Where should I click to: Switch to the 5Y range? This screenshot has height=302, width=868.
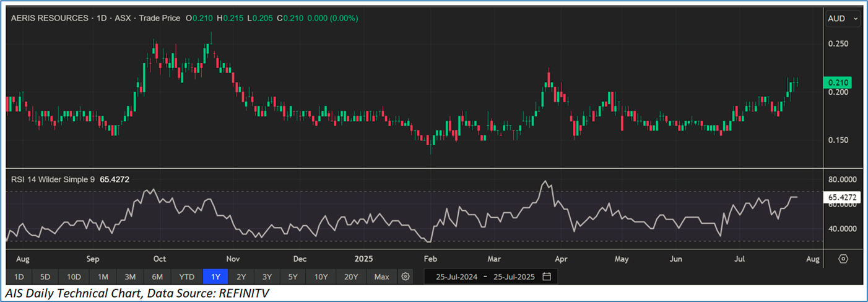tap(293, 276)
